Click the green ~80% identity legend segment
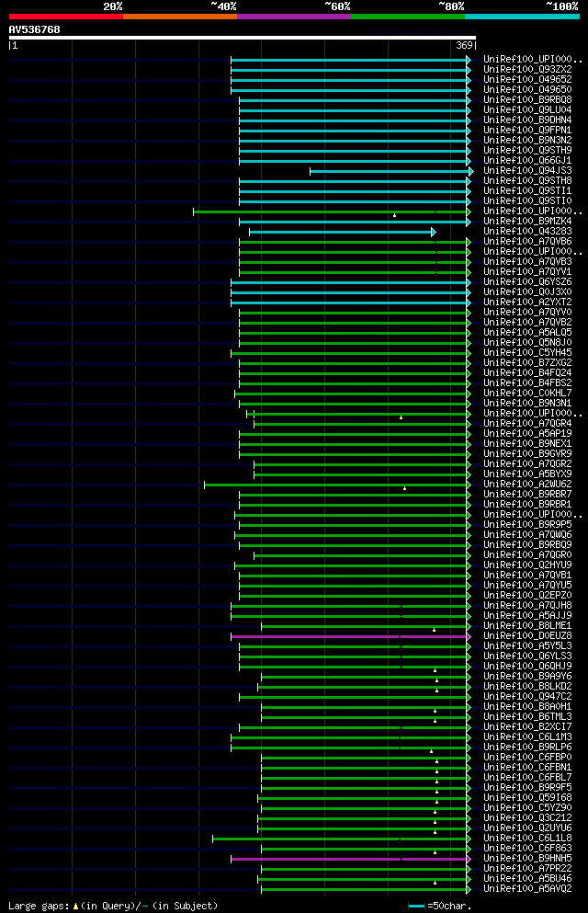 [x=408, y=17]
